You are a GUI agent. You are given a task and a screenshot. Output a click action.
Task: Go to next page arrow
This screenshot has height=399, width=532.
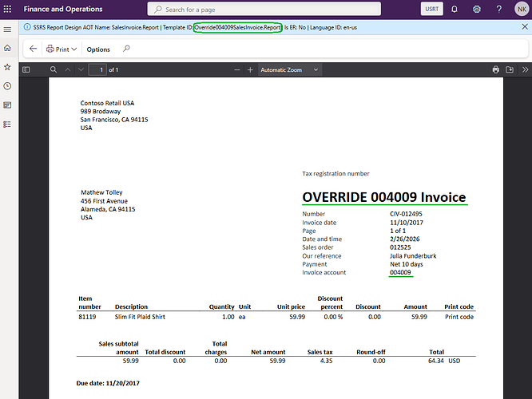(x=81, y=70)
